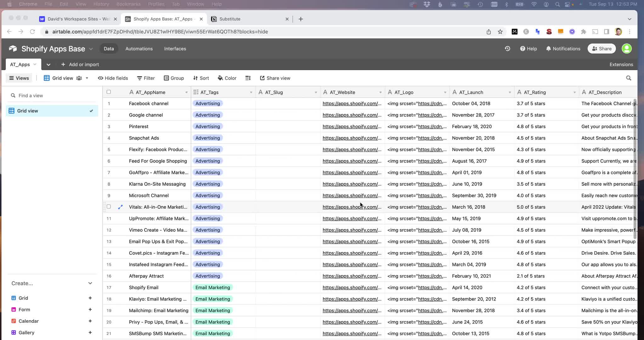
Task: Open the search magnifier in view toolbar
Action: 629,78
